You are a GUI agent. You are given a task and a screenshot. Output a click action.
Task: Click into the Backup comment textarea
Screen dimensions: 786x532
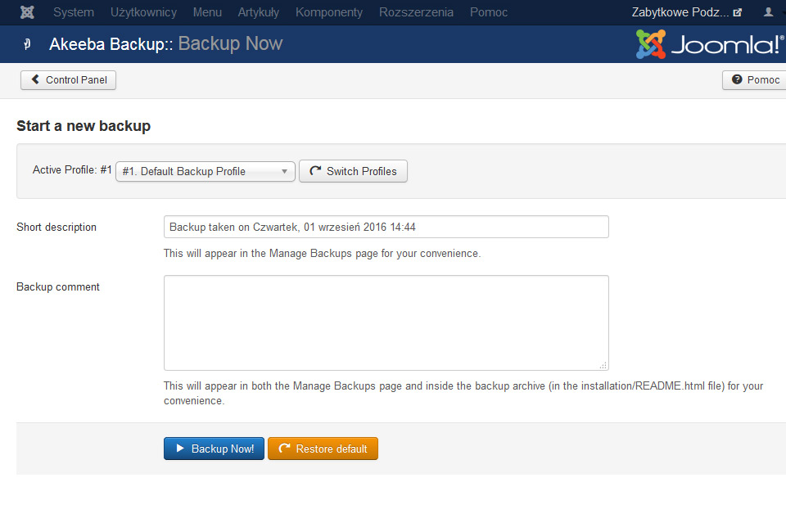(386, 322)
